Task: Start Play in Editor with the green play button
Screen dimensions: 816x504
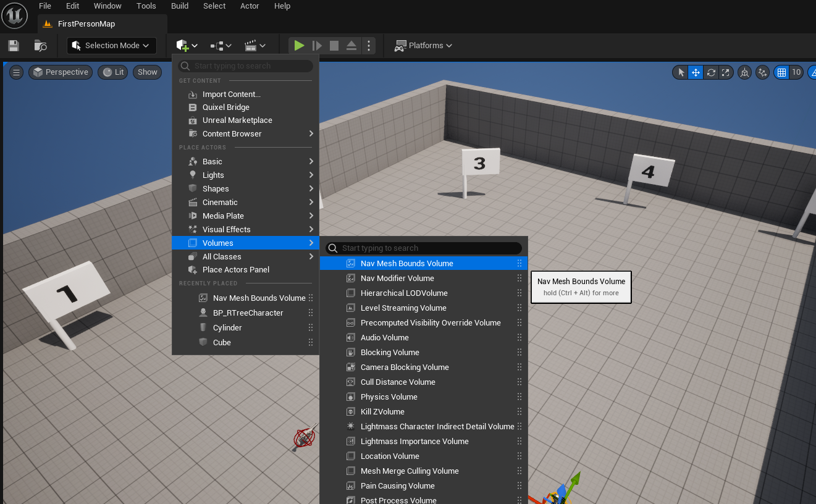Action: coord(299,46)
